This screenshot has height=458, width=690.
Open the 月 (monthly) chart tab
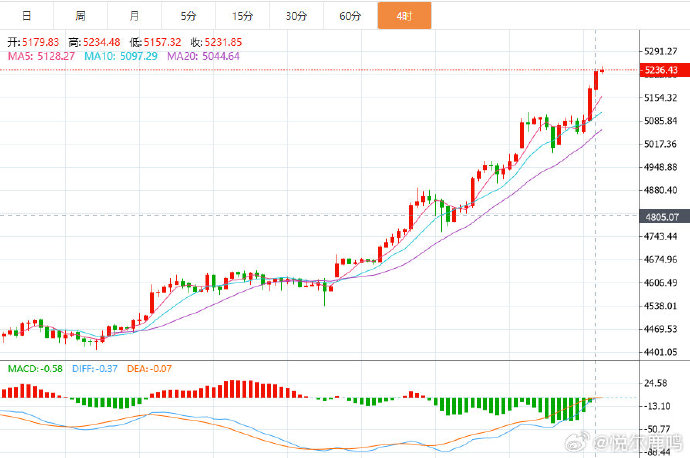click(x=134, y=16)
